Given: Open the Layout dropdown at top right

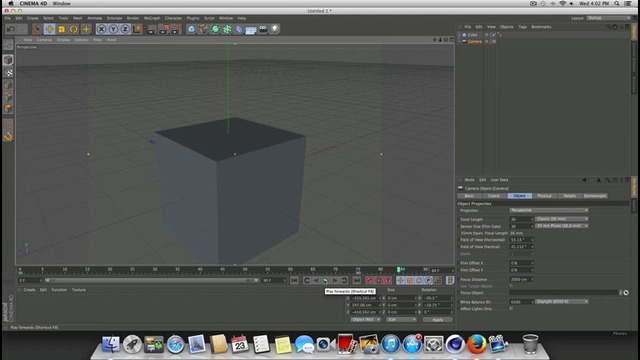Looking at the screenshot, I should click(608, 18).
